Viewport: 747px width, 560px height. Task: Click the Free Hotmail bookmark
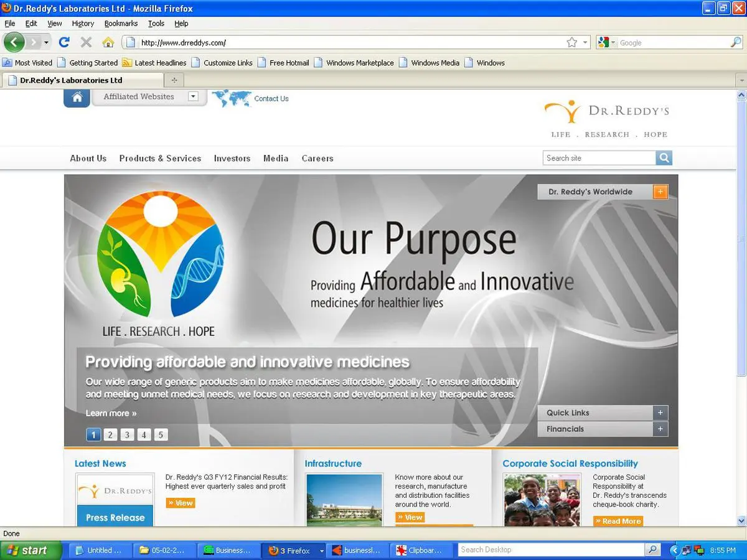click(x=283, y=63)
